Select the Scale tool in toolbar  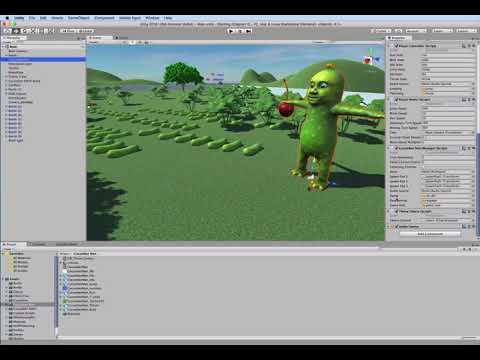[32, 31]
